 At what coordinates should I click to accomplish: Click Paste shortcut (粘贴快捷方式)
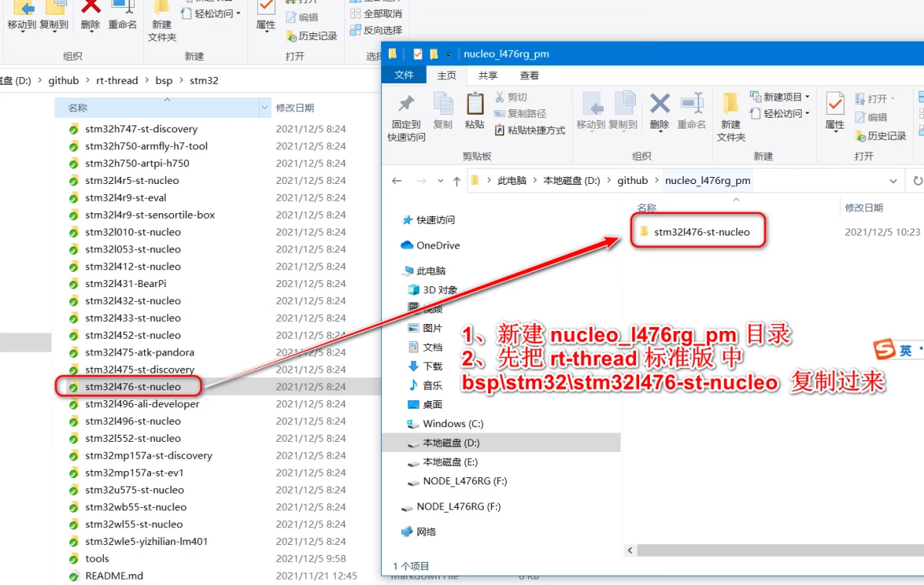(x=530, y=131)
